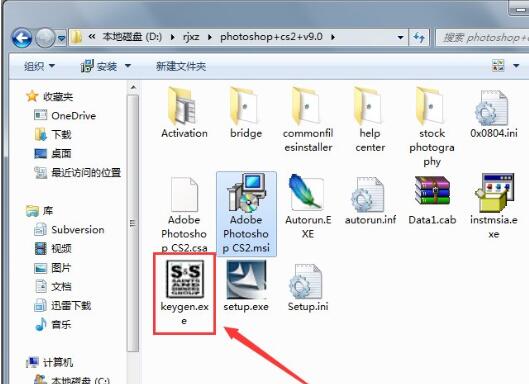Click the navigation pane scrollbar thumb

click(133, 223)
